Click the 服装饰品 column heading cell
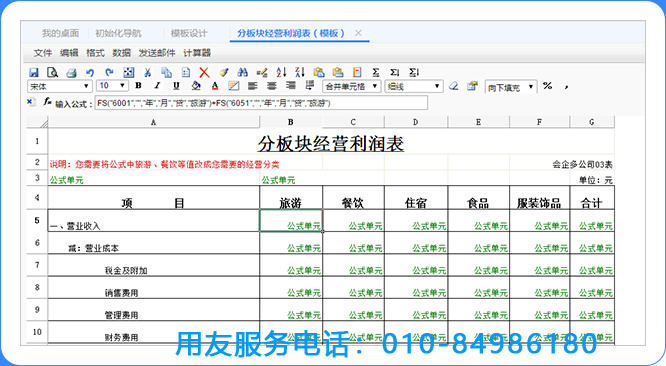 [539, 198]
